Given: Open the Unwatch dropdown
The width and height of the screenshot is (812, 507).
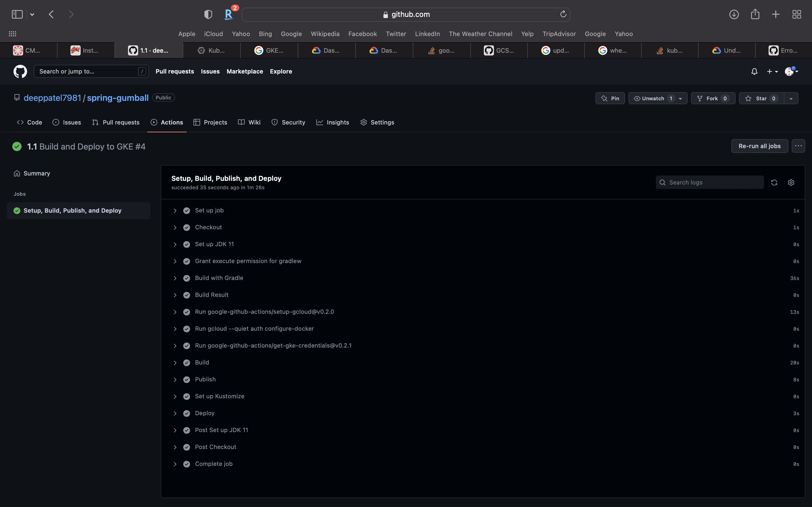Looking at the screenshot, I should point(680,98).
